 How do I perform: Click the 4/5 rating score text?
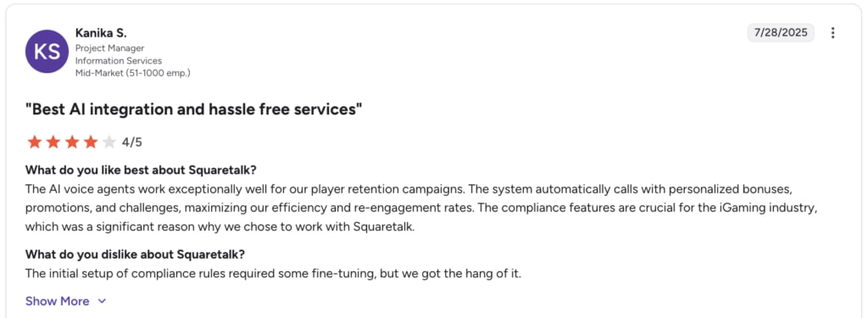point(132,142)
